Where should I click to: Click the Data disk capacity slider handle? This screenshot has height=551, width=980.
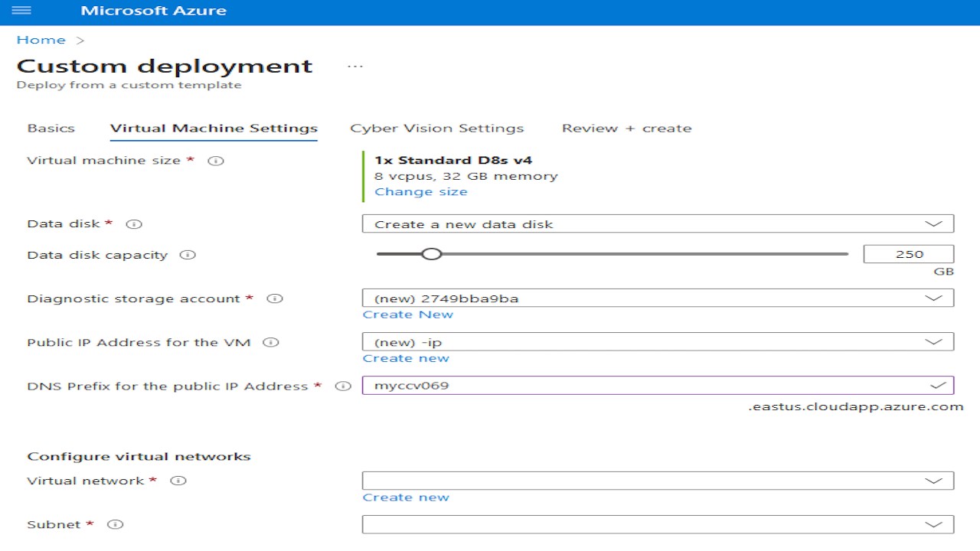point(432,254)
